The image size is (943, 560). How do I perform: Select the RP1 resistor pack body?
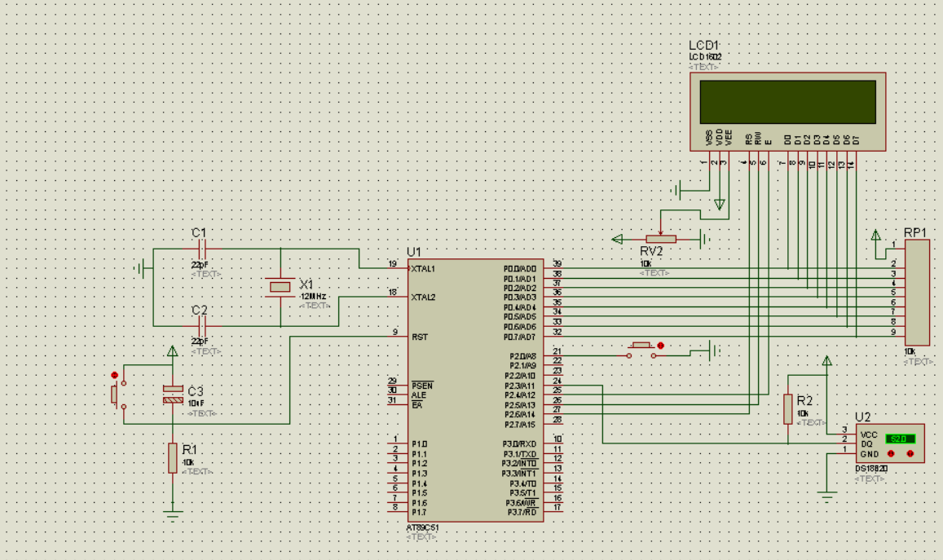click(917, 293)
